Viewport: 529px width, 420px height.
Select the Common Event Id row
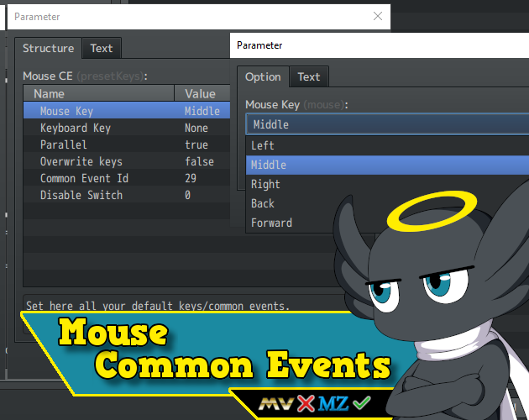click(x=127, y=178)
